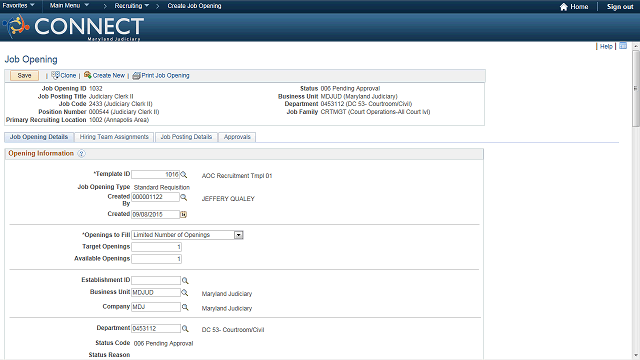
Task: Click the Home link text
Action: (x=579, y=7)
